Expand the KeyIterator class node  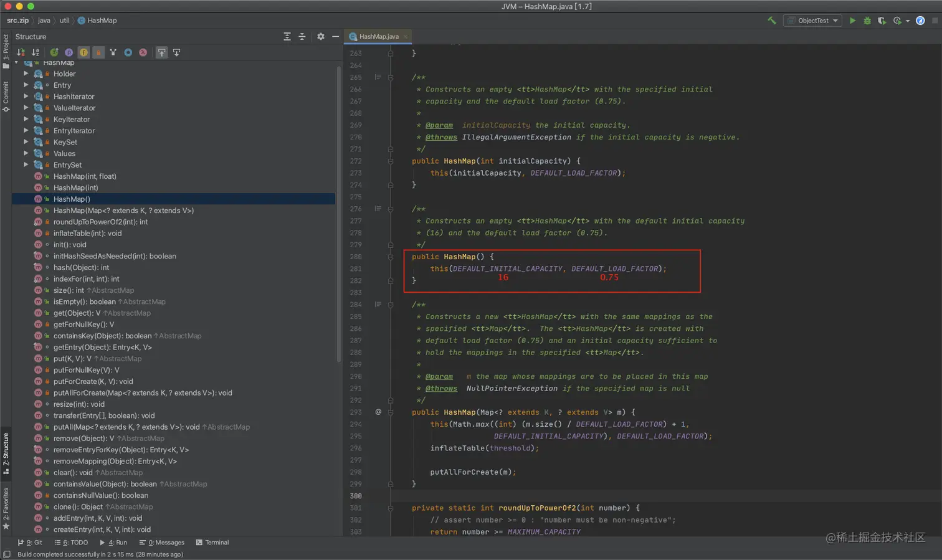[26, 119]
